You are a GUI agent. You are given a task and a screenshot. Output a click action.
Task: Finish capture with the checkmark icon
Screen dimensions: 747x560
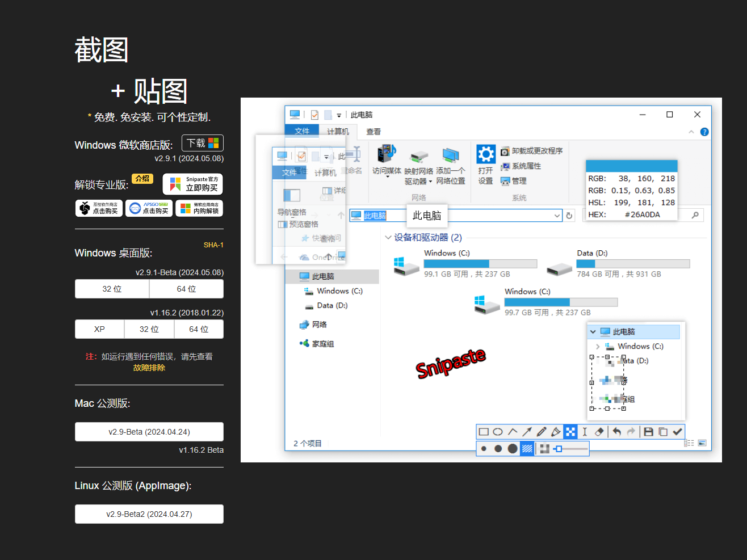pos(677,432)
